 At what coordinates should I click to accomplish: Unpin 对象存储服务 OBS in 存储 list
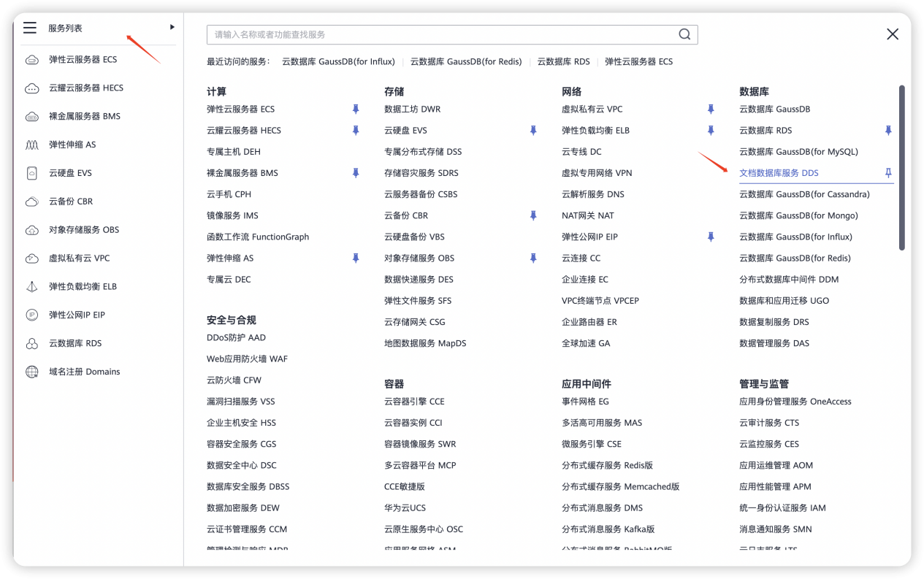(x=533, y=258)
